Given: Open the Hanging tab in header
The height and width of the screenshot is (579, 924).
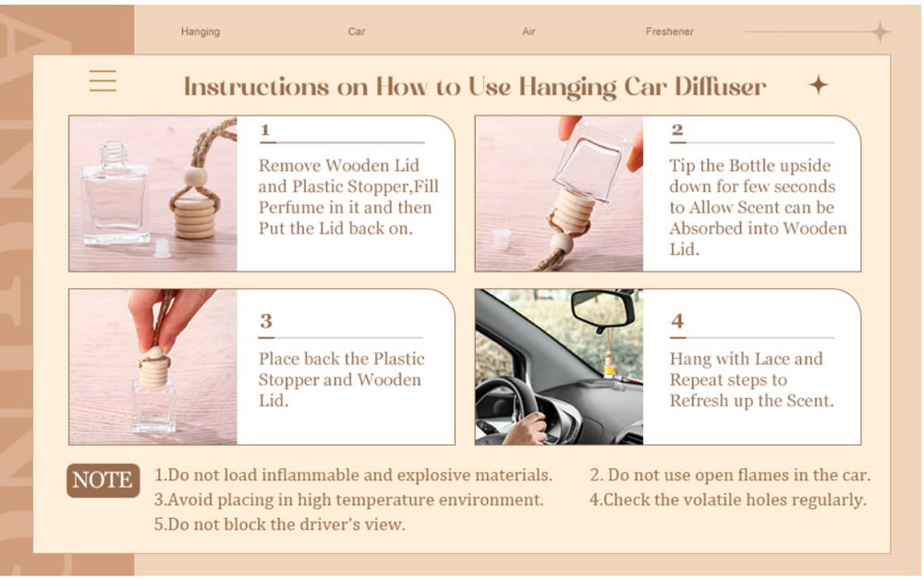Looking at the screenshot, I should pyautogui.click(x=201, y=31).
